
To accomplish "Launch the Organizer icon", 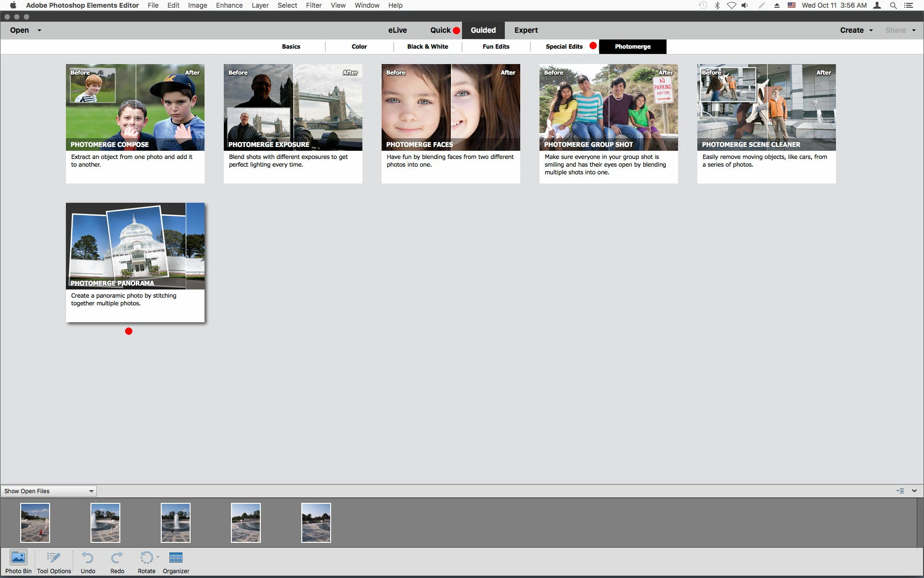I will pyautogui.click(x=176, y=558).
